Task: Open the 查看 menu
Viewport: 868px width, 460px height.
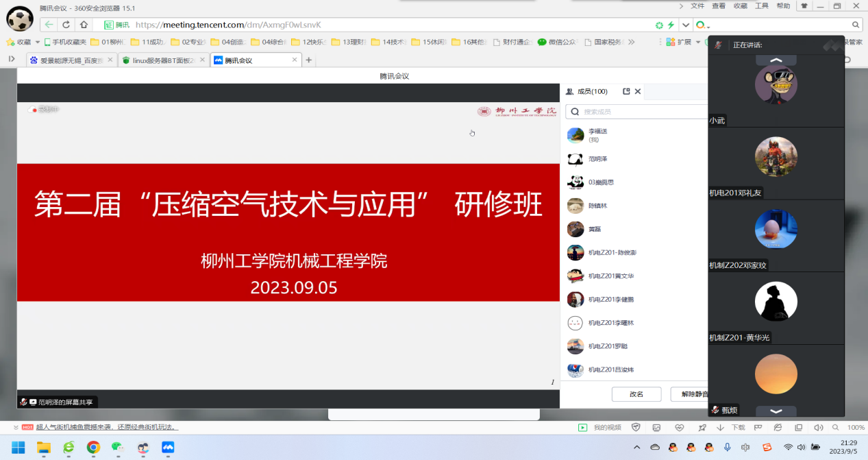Action: 719,6
